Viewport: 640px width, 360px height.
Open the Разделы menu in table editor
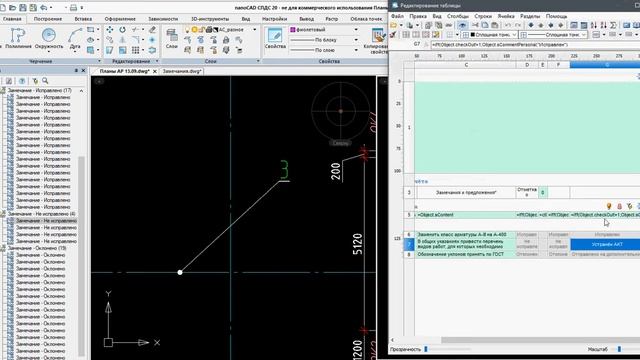coord(530,16)
